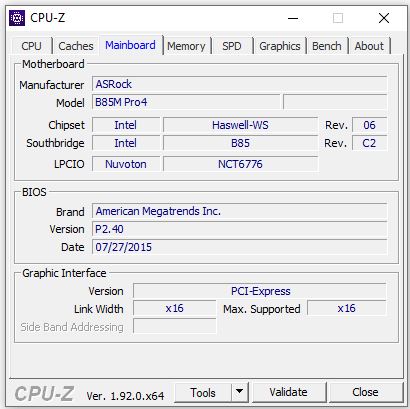Click the PCI-Express version field
This screenshot has height=409, width=410.
click(x=260, y=291)
